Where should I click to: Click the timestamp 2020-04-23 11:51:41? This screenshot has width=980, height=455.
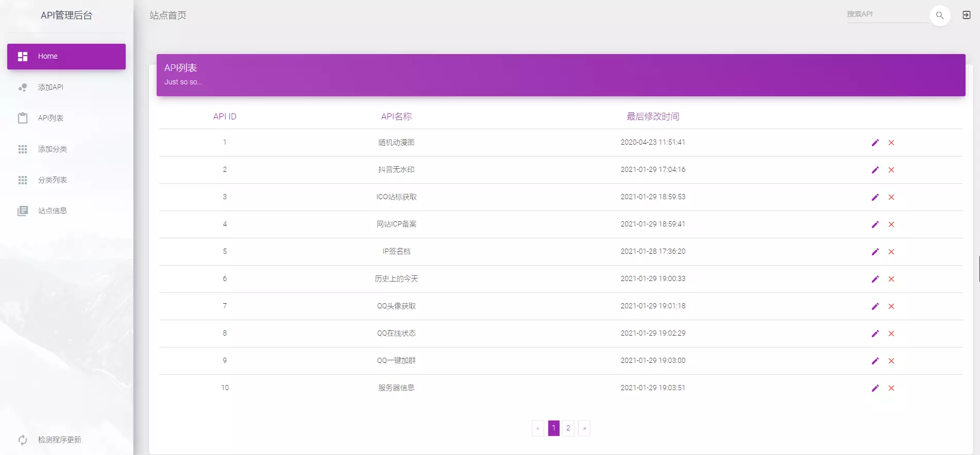[x=653, y=143]
